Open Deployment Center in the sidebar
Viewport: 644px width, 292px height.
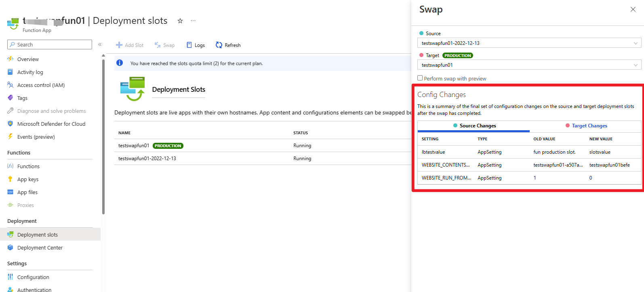[x=40, y=248]
